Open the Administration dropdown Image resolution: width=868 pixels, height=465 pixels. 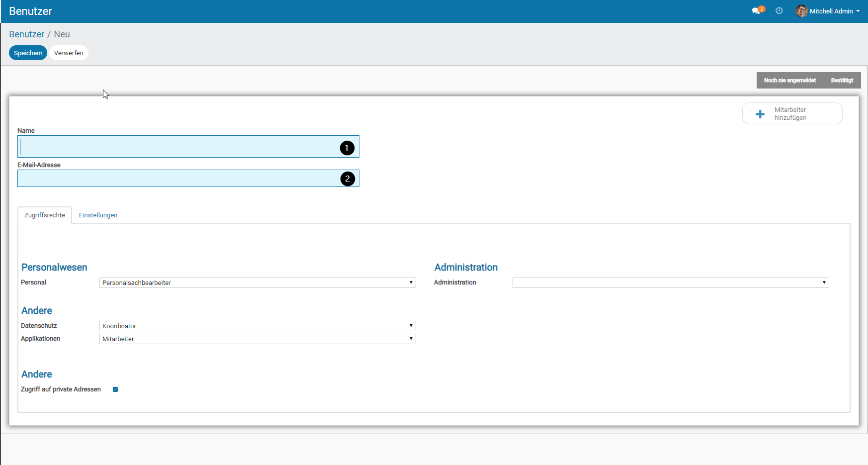point(670,283)
